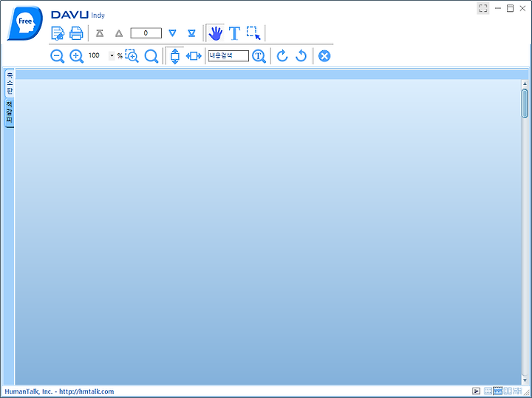Toggle the fullscreen mode icon
This screenshot has height=398, width=532.
483,8
